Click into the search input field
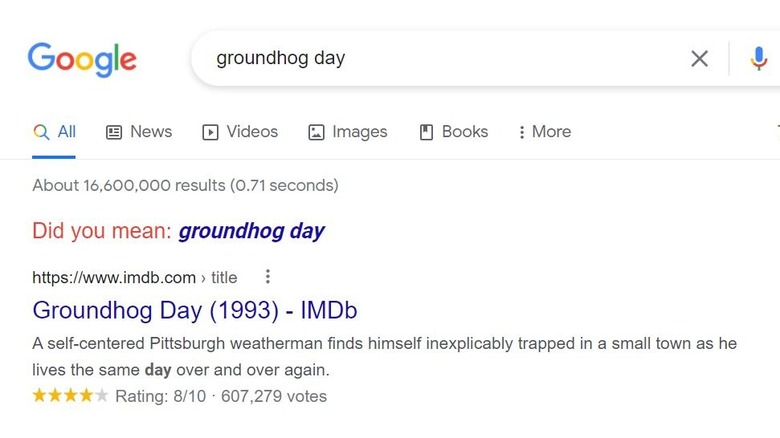Viewport: 780px width, 438px height. click(440, 58)
